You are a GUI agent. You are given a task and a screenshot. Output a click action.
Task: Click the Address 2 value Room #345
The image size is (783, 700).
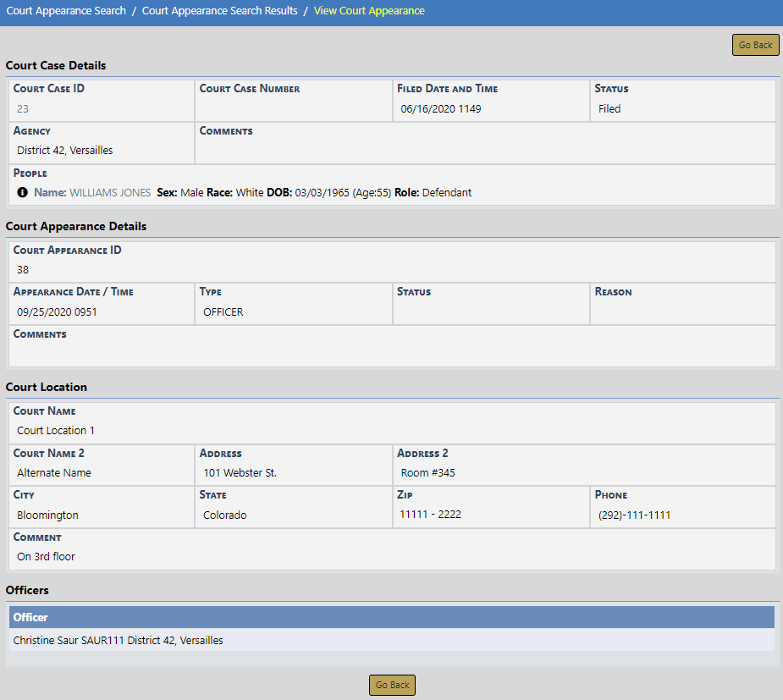(x=427, y=473)
